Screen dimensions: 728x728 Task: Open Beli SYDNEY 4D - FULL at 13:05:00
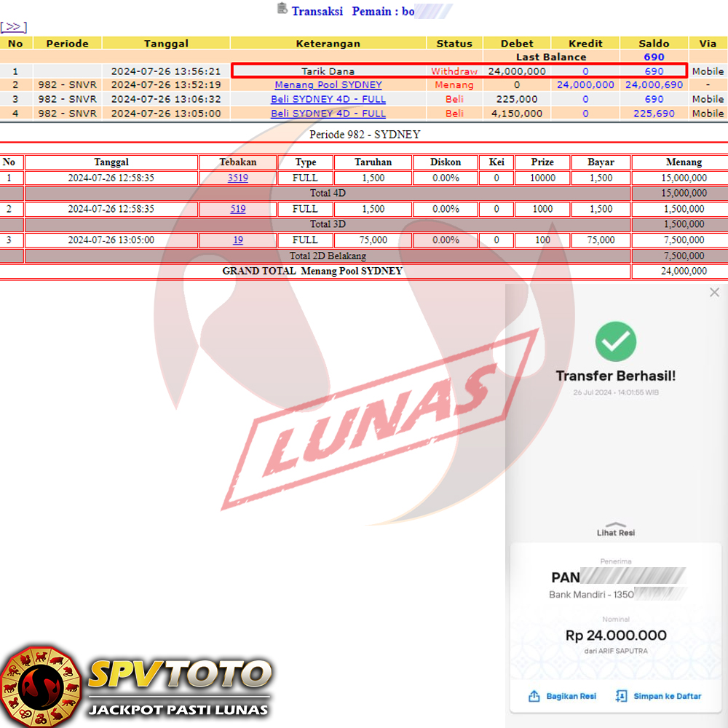click(x=328, y=114)
